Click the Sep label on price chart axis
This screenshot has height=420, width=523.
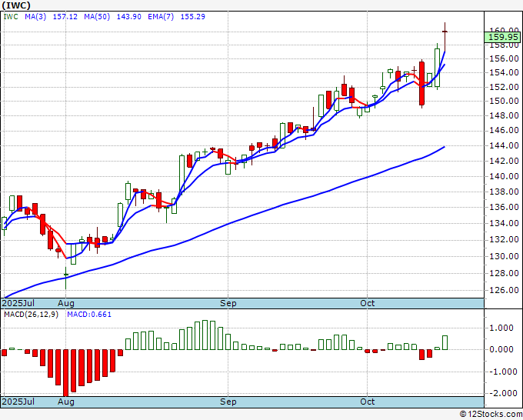[228, 303]
